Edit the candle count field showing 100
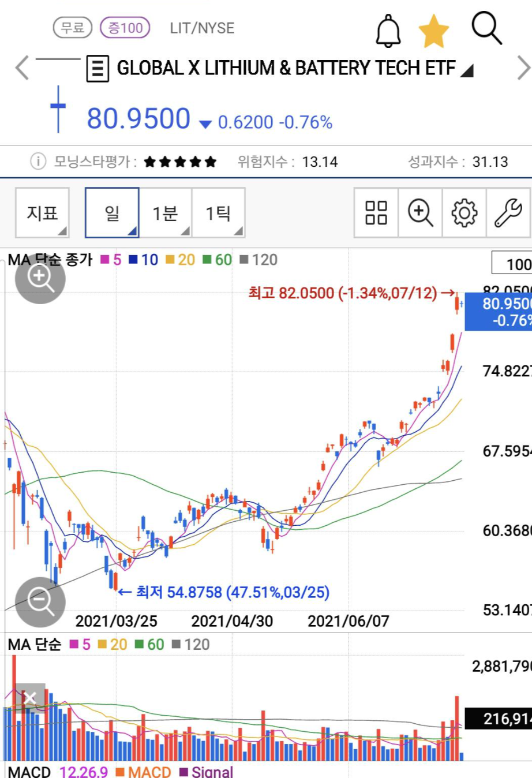This screenshot has width=532, height=778. [x=512, y=264]
